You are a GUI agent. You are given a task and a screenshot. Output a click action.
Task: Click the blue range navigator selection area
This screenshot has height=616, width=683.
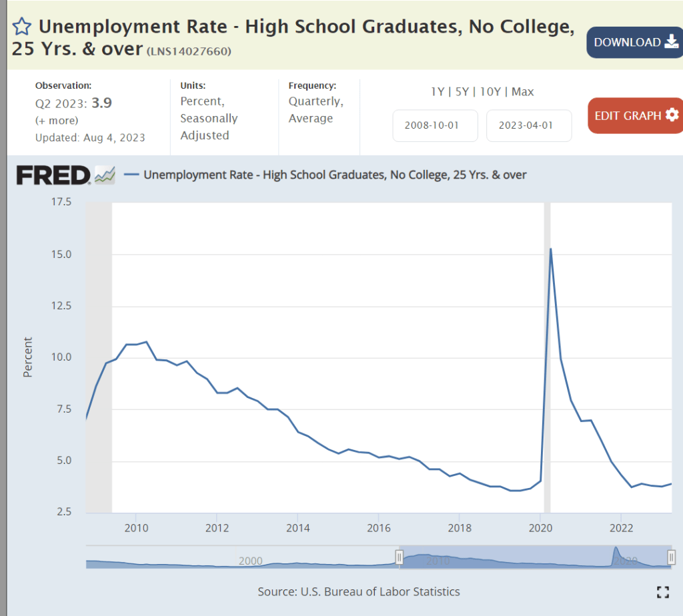pos(534,557)
